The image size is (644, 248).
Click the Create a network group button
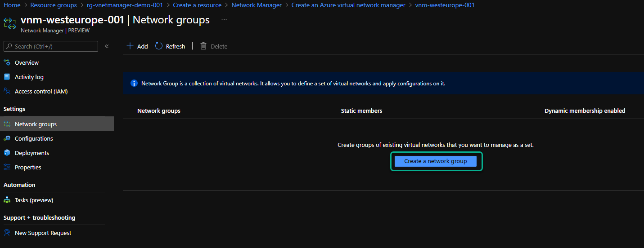tap(435, 161)
